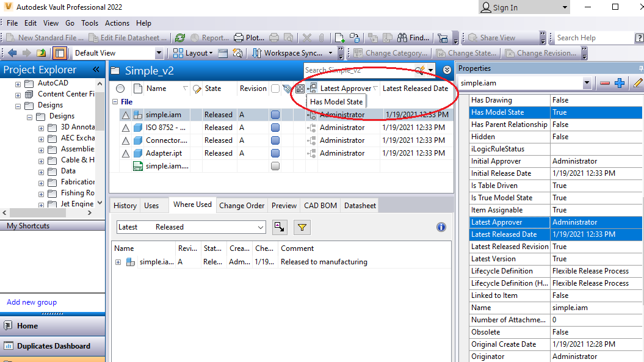Screen dimensions: 644x362
Task: Expand the AutoCAD tree folder
Action: (x=18, y=84)
